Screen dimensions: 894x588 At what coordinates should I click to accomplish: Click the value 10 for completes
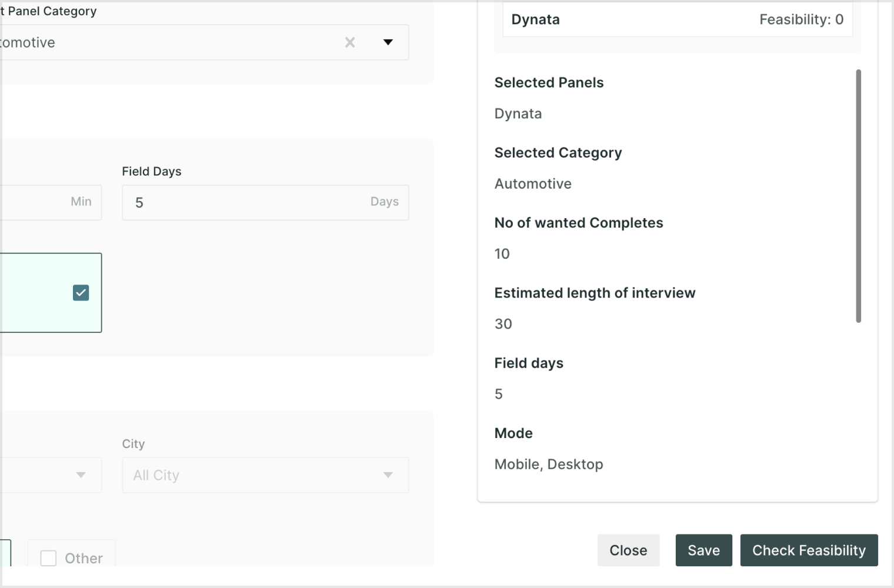pyautogui.click(x=502, y=253)
